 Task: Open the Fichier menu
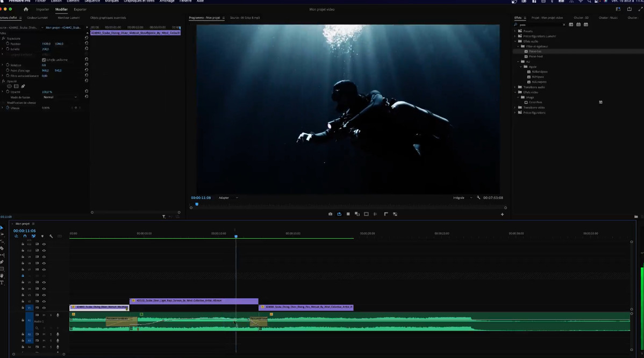click(41, 1)
